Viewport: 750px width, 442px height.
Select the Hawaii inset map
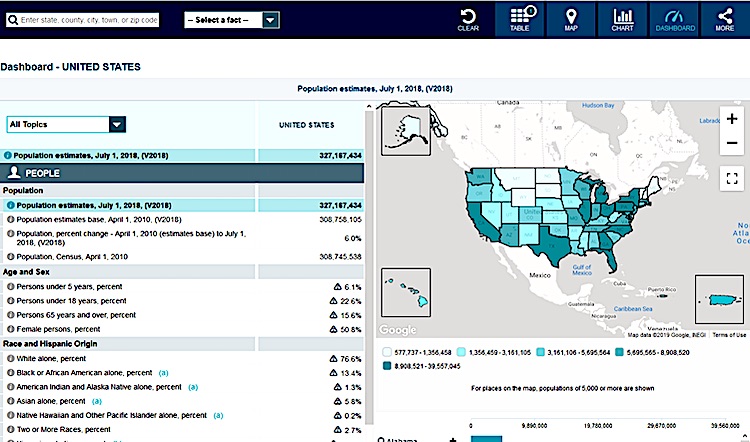tap(406, 292)
